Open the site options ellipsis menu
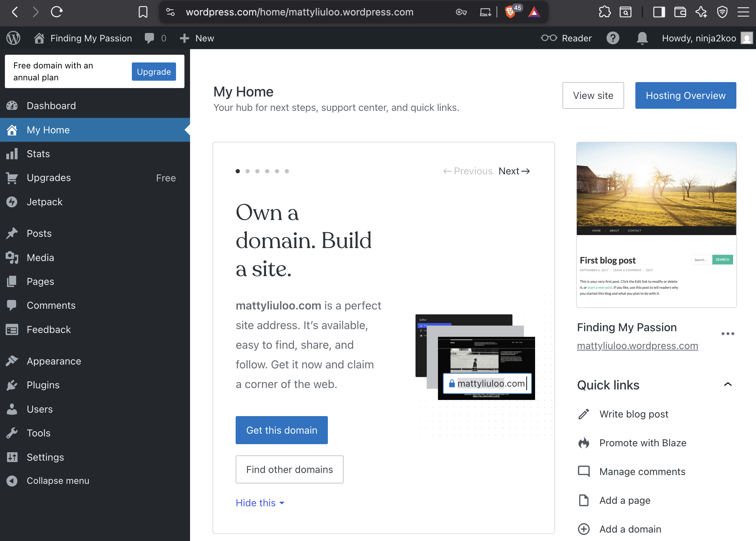Viewport: 756px width, 541px height. coord(728,334)
